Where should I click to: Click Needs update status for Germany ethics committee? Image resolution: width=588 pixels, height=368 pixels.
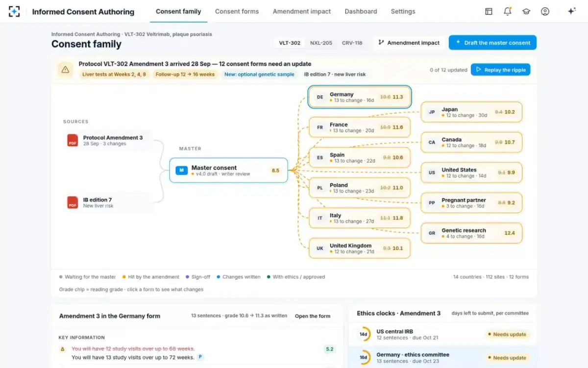pos(507,358)
